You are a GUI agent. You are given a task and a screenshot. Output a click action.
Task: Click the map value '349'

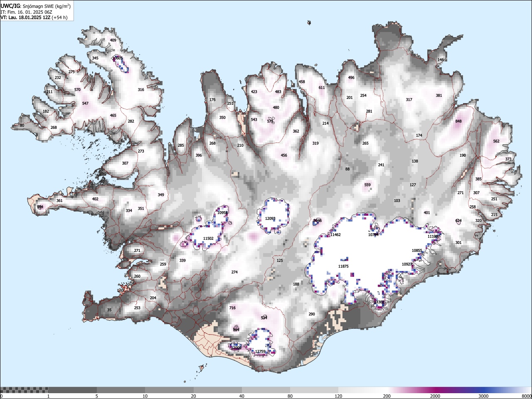[x=161, y=195]
